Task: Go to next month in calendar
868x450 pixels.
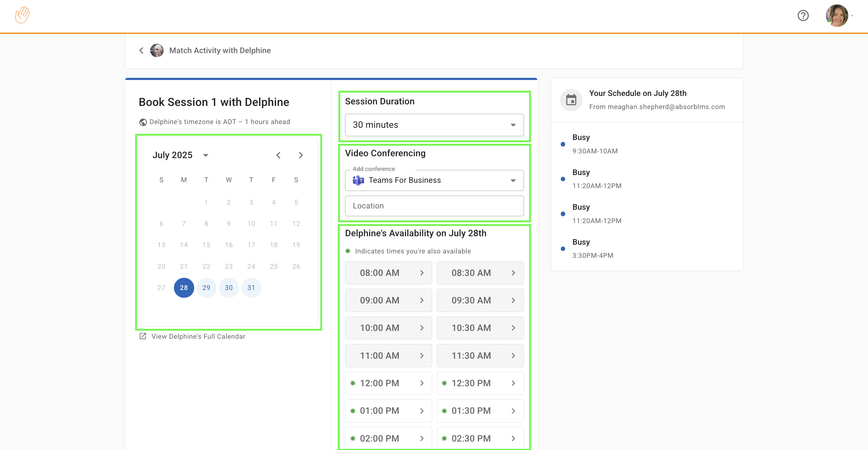Action: coord(301,155)
